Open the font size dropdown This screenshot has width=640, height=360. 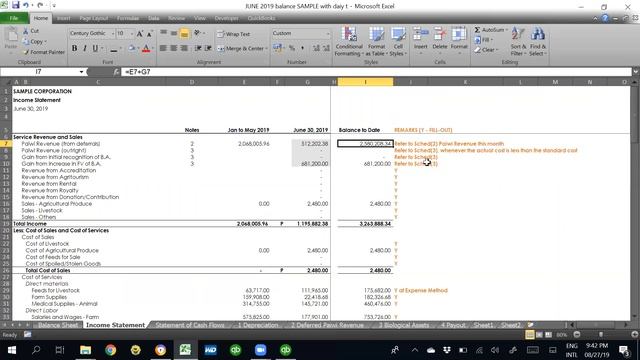point(131,33)
